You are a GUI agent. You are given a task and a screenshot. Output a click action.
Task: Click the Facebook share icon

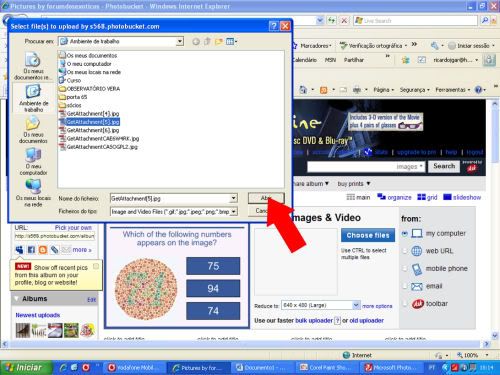[31, 249]
